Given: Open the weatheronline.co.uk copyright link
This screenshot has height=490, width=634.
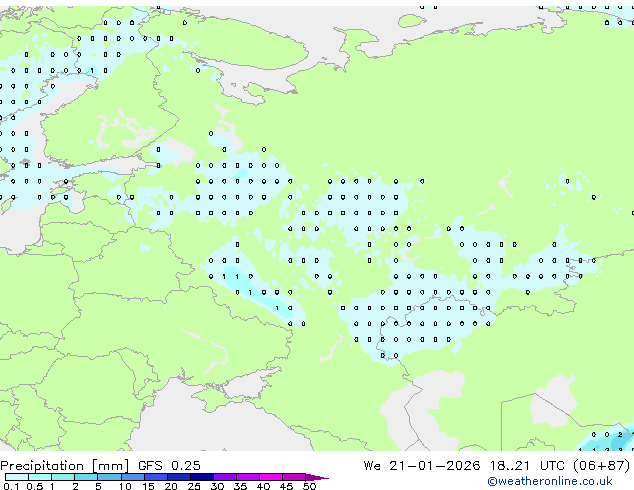Looking at the screenshot, I should [550, 481].
